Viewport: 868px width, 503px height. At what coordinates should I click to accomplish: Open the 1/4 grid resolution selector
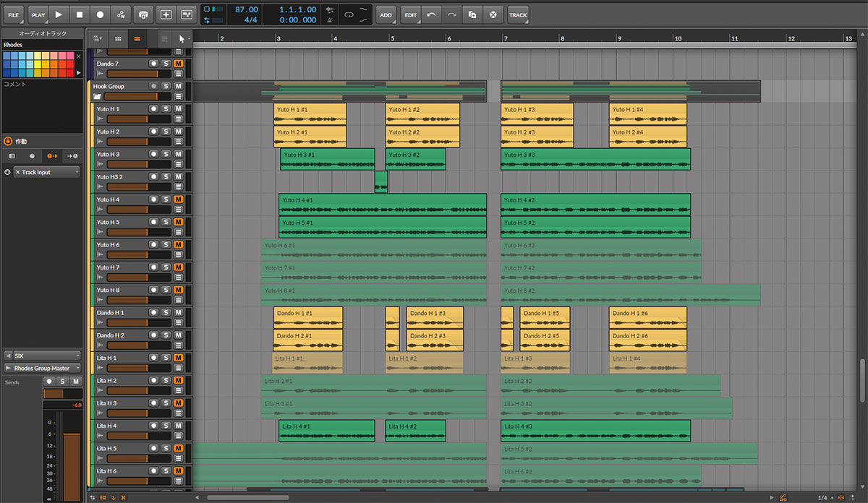pyautogui.click(x=824, y=497)
